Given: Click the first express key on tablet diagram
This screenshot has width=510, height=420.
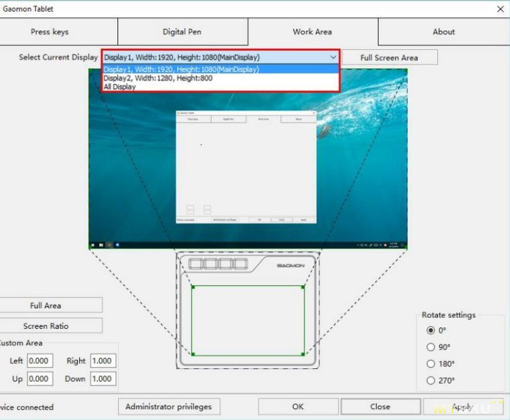Looking at the screenshot, I should (x=195, y=264).
